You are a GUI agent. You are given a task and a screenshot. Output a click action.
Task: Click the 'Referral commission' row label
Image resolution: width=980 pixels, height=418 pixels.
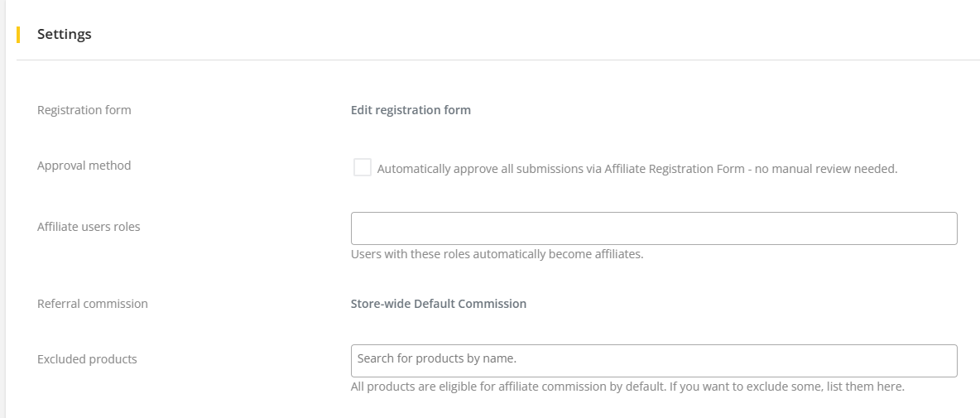click(93, 304)
